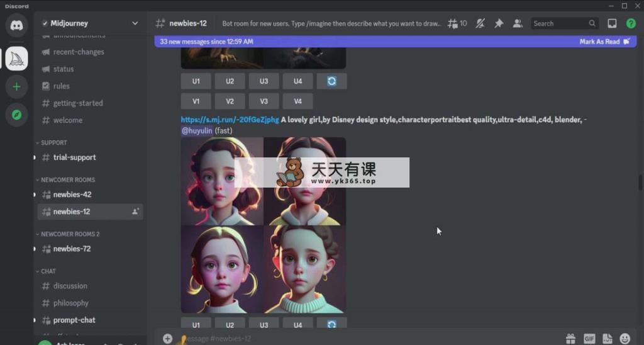Click the lower U4 button under girl images
Viewport: 644px width, 345px height.
click(297, 324)
